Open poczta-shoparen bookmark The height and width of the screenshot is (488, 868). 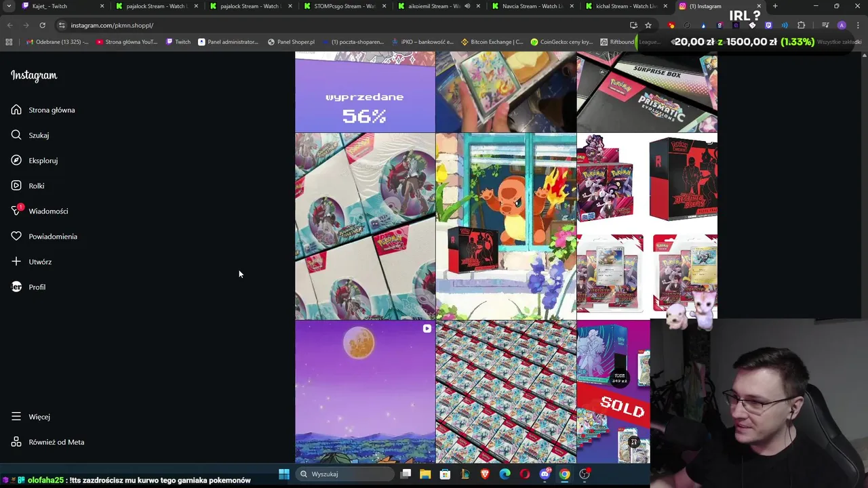coord(353,42)
